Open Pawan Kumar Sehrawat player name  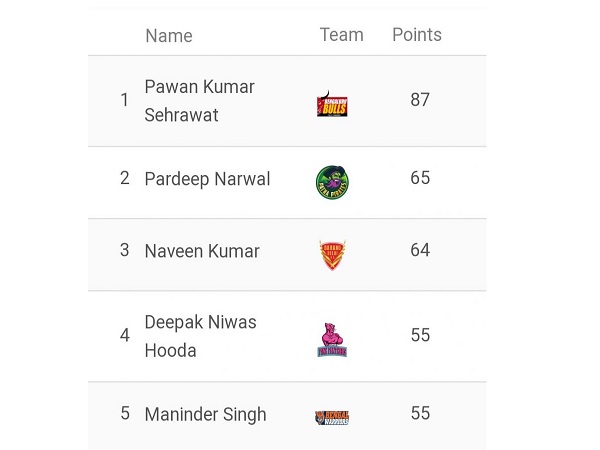199,101
